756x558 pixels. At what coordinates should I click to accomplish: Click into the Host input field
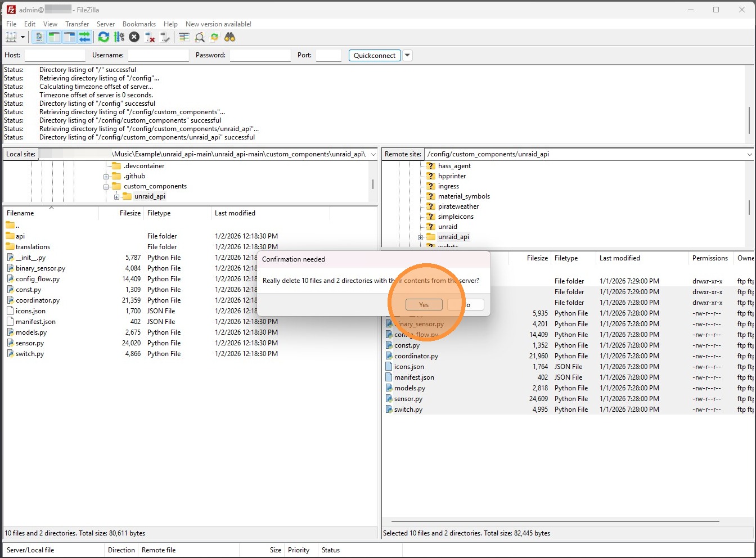point(55,55)
